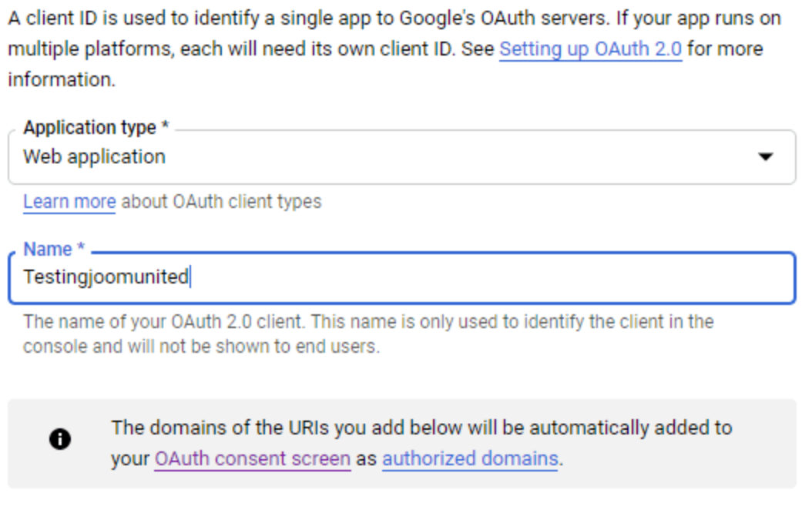Open the 'Setting up OAuth 2.0' link
Viewport: 812px width, 513px height.
[590, 49]
